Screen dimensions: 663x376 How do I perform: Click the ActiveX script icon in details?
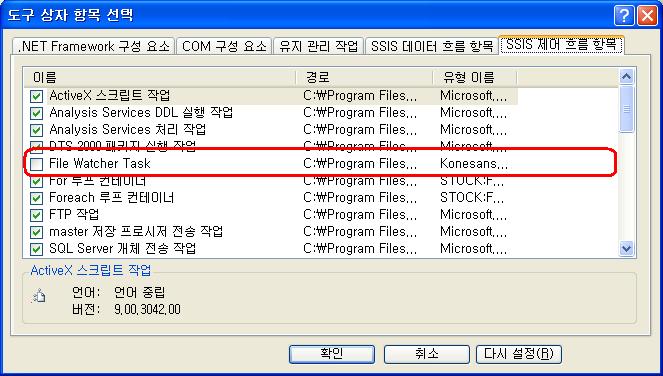(x=39, y=296)
